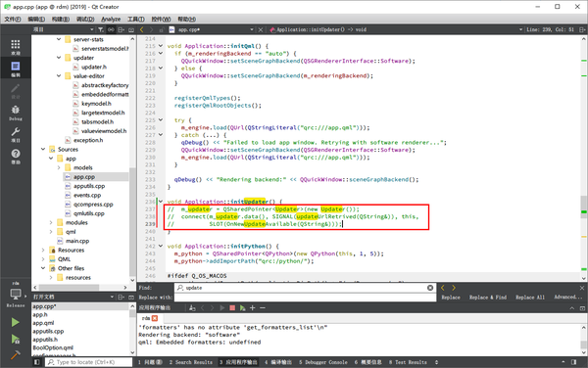The image size is (588, 368).
Task: Open the Issues pane tab 1
Action: coord(150,362)
